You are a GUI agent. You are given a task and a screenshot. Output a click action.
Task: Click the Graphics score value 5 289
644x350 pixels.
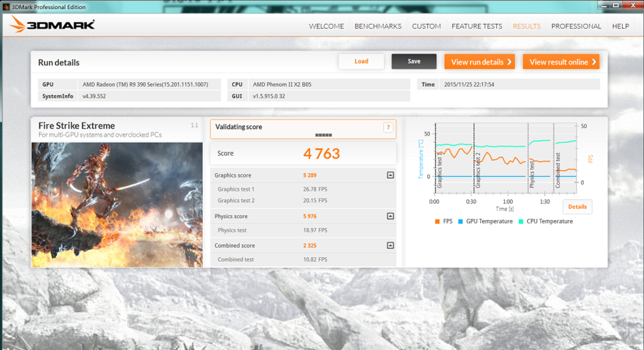coord(310,175)
